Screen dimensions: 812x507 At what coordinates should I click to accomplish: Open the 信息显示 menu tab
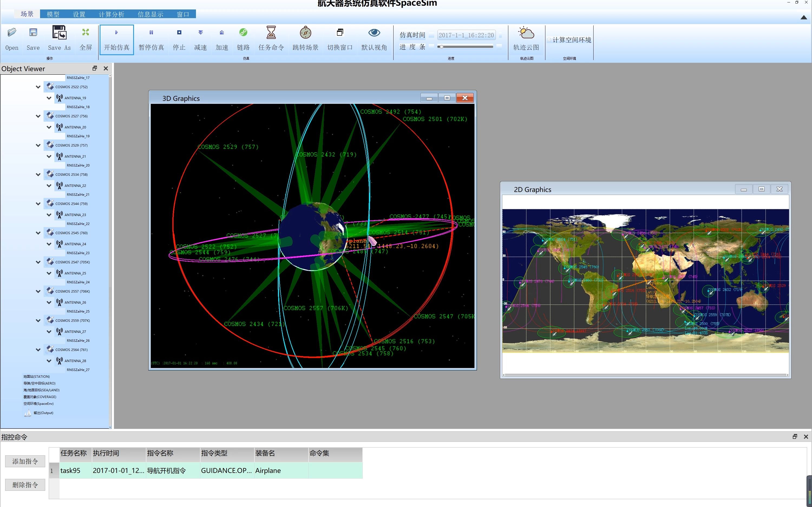(x=150, y=14)
